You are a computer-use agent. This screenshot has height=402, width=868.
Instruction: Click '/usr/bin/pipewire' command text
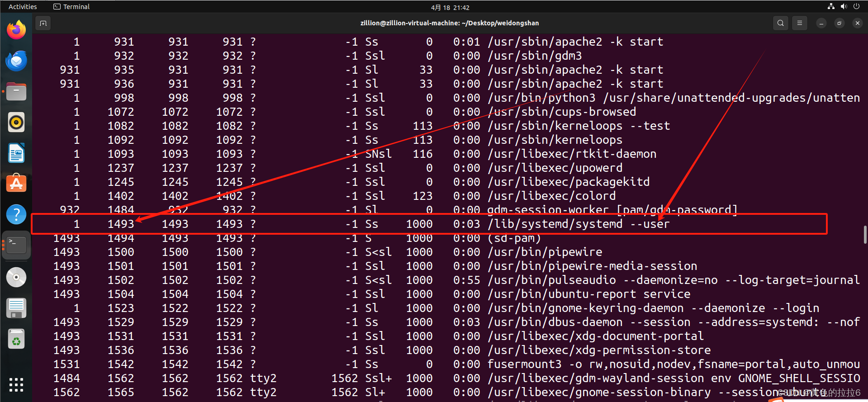pos(545,252)
